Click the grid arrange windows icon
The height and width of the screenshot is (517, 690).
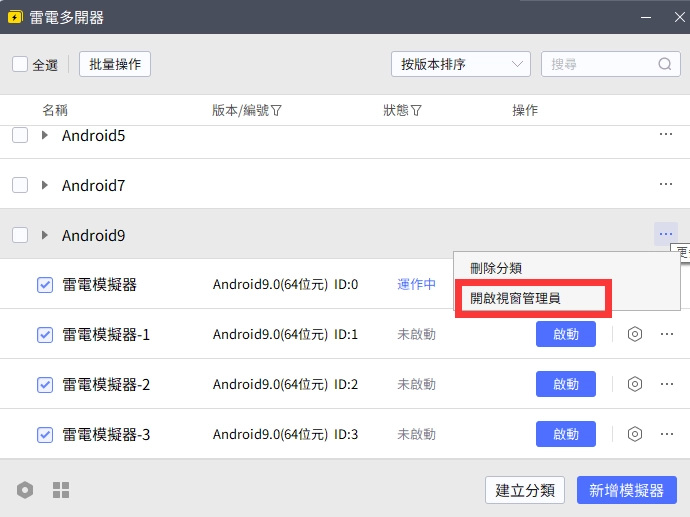pos(61,490)
